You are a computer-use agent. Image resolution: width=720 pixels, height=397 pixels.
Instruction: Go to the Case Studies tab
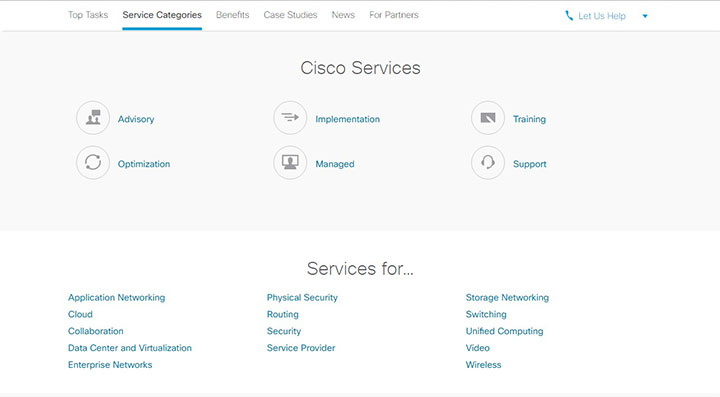click(x=290, y=15)
